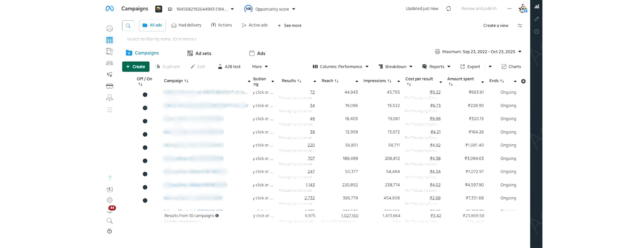Viewport: 644px width, 248px height.
Task: Expand the arrow dropdown next to Export
Action: coord(490,67)
